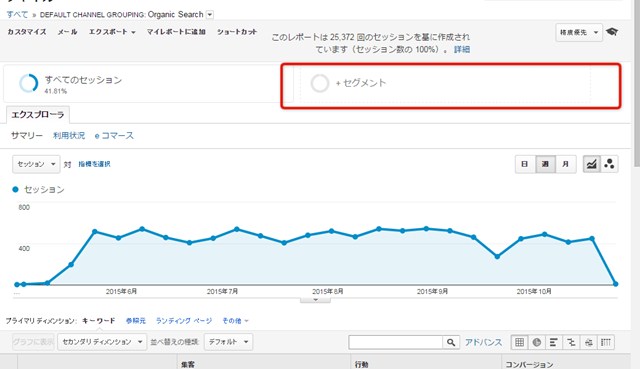Select term cloud view icon
640x369 pixels.
(588, 342)
